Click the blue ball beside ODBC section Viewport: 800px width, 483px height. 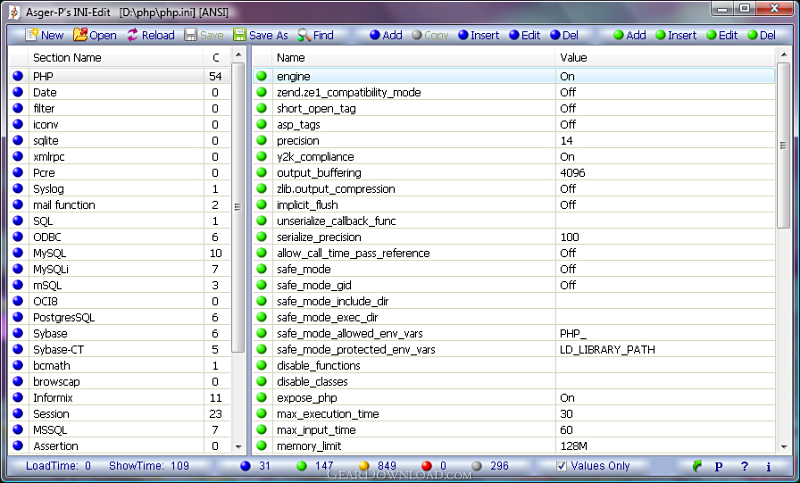coord(18,237)
